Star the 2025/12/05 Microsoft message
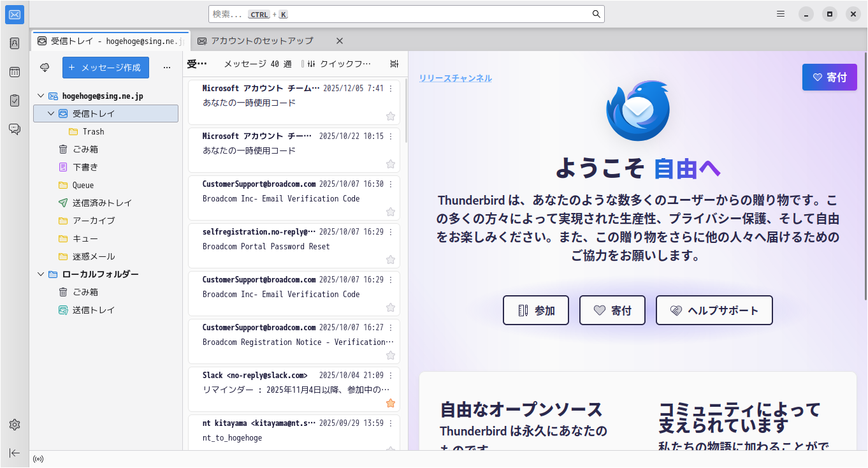Image resolution: width=868 pixels, height=468 pixels. click(x=391, y=116)
